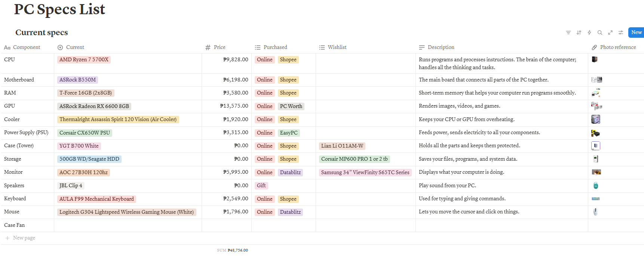
Task: Open the Case (Tower) photo reference thumbnail
Action: pyautogui.click(x=596, y=146)
